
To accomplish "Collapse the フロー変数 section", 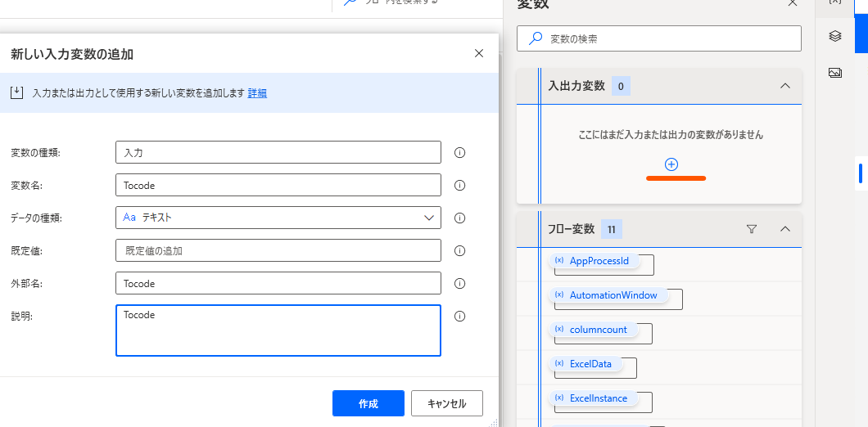I will pos(785,229).
